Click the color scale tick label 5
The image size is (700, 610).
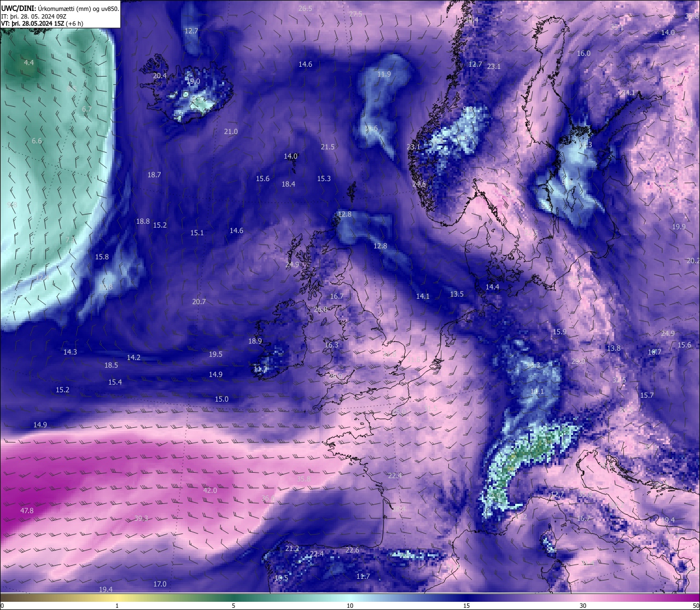pos(234,606)
